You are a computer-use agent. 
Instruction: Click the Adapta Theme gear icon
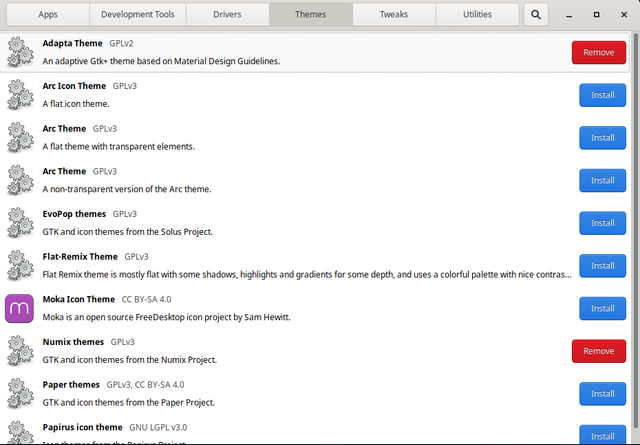click(20, 52)
